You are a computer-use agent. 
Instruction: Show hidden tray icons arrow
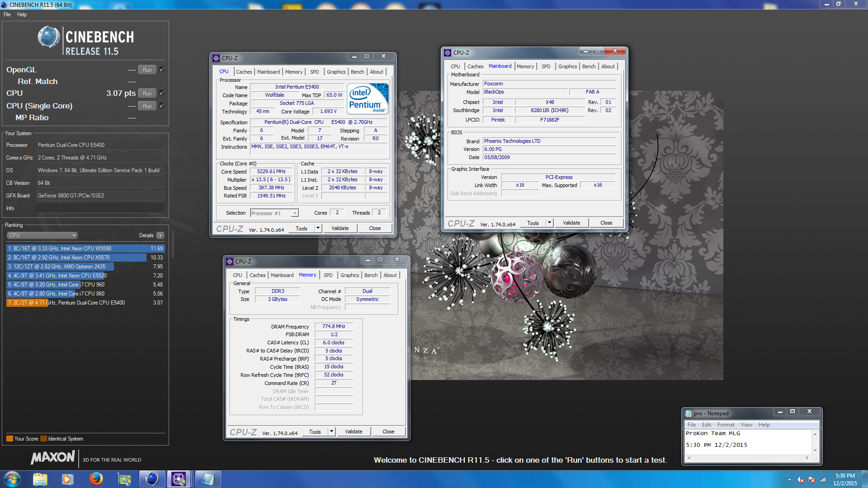tap(789, 479)
